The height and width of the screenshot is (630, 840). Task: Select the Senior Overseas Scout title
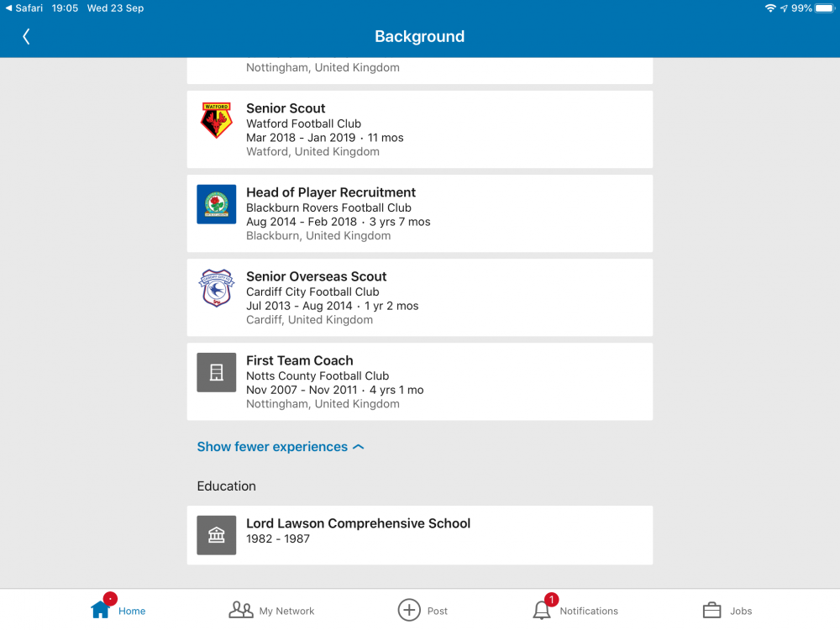click(316, 276)
